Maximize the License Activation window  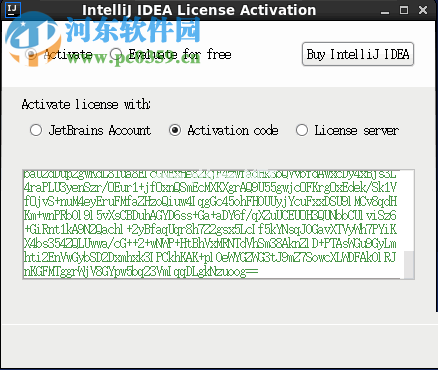(x=404, y=10)
